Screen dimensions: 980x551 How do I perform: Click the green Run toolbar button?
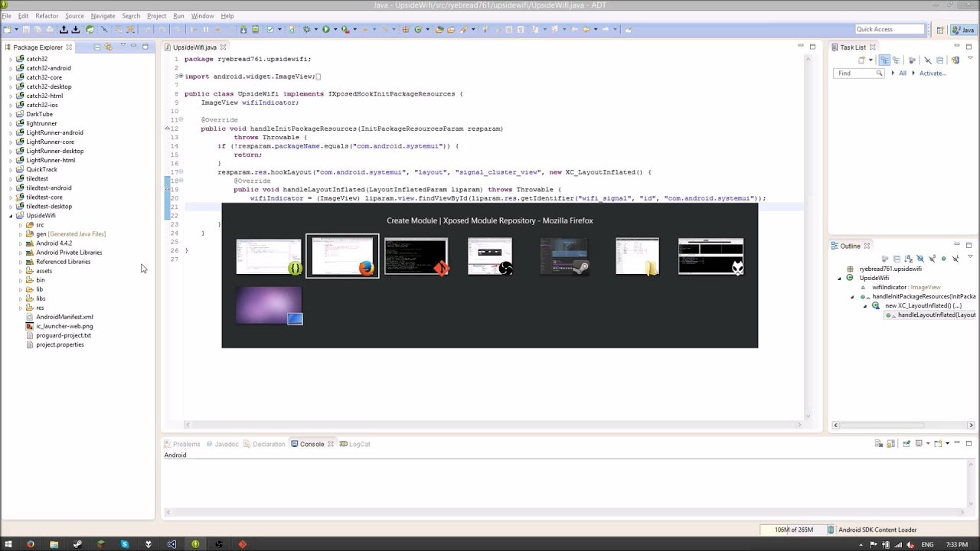click(325, 30)
